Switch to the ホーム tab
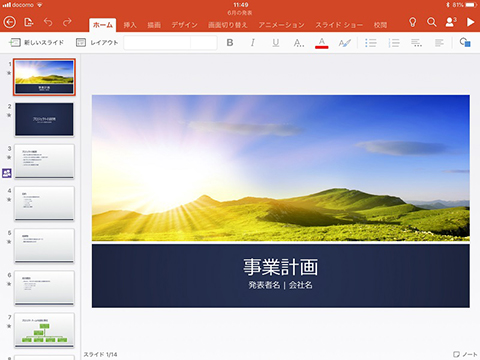 click(103, 25)
